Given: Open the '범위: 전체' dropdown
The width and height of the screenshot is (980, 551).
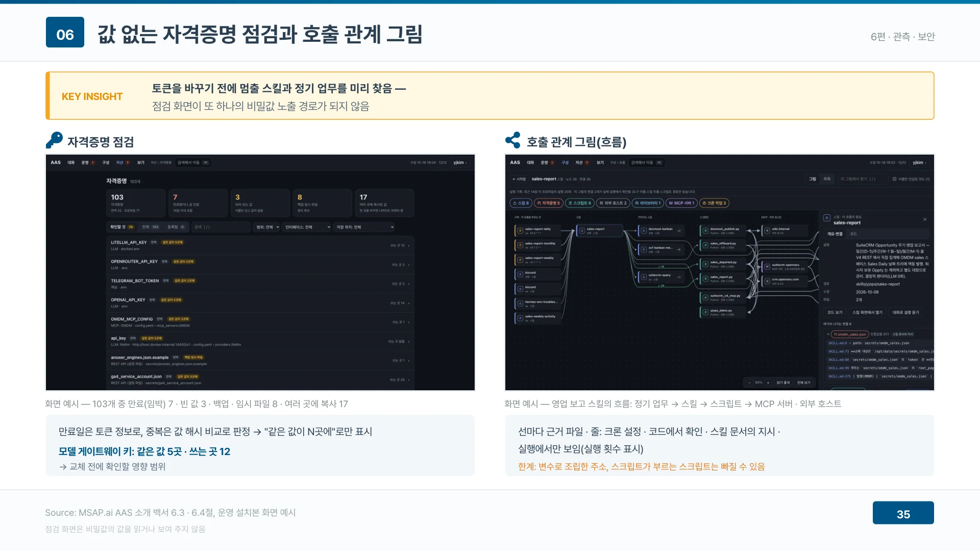Looking at the screenshot, I should (267, 227).
